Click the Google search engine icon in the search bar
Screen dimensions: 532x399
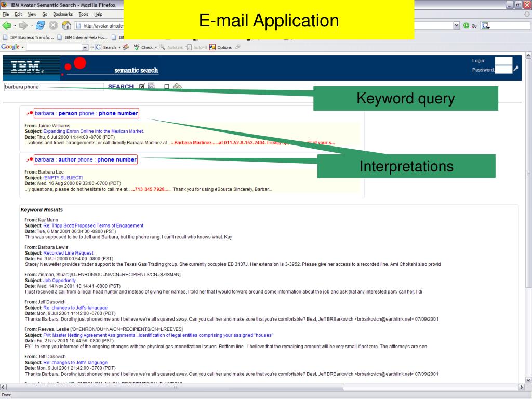pos(485,25)
